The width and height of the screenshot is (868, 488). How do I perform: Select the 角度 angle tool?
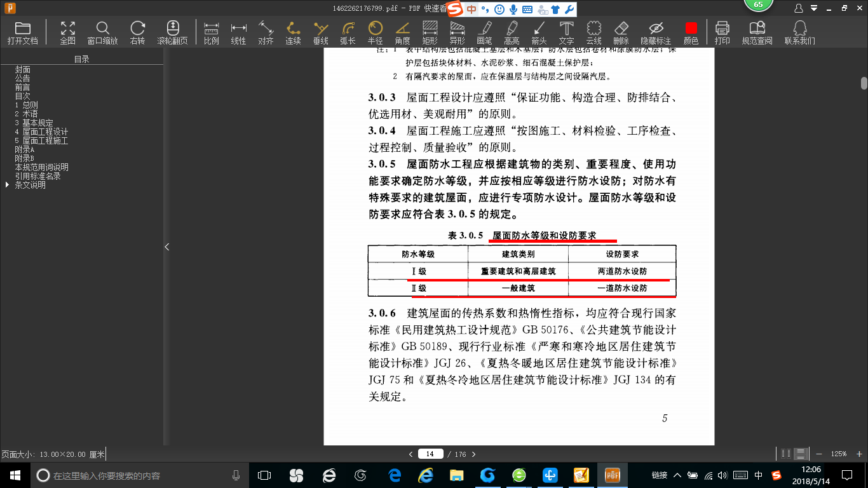pyautogui.click(x=402, y=32)
